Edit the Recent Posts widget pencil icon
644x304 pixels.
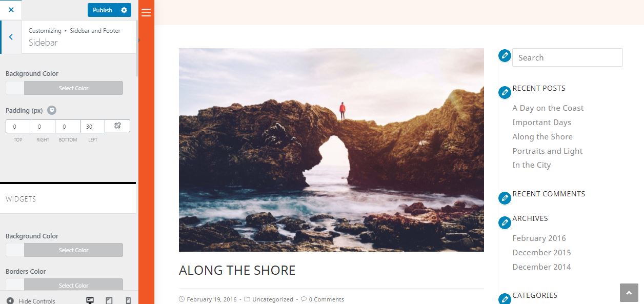[505, 92]
